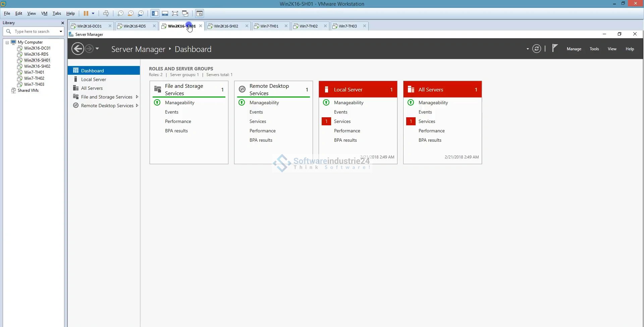Send Ctrl+Alt+Del to the virtual machine

106,13
